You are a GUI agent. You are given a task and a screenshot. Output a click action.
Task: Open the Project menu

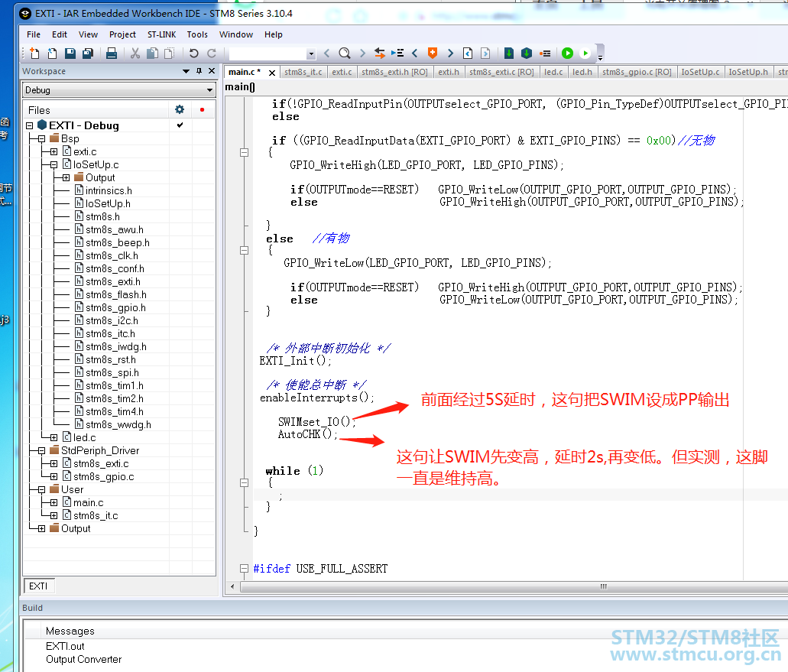122,34
